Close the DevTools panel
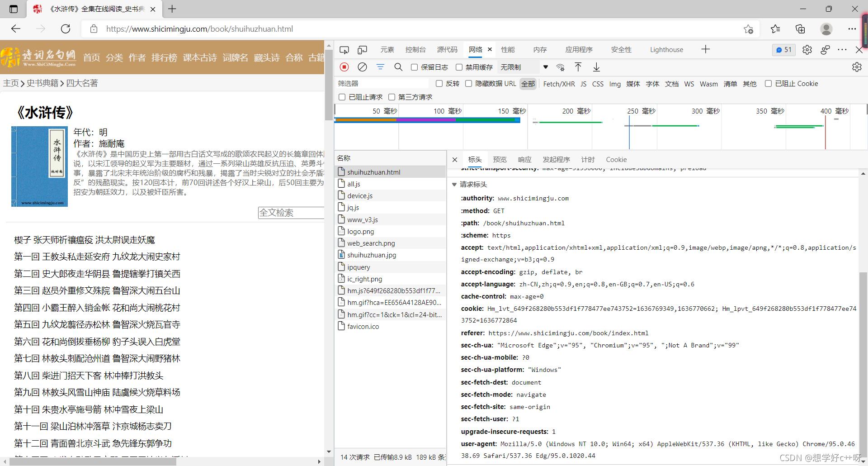Image resolution: width=868 pixels, height=466 pixels. coord(859,50)
